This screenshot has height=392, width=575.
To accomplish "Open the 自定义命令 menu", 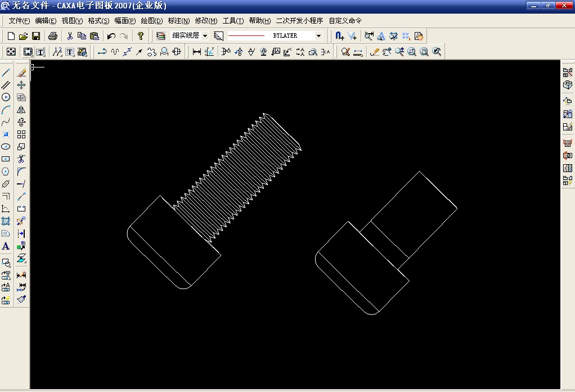I will point(345,21).
